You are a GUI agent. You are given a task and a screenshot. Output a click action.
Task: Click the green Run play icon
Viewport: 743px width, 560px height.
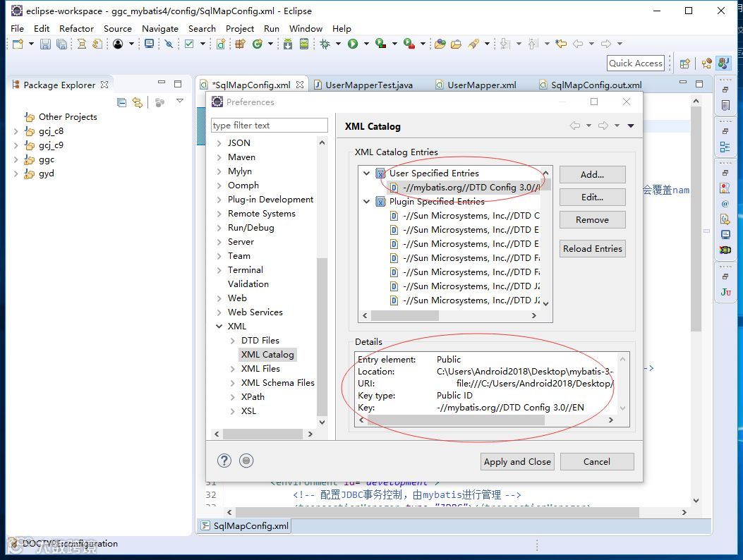pyautogui.click(x=353, y=44)
